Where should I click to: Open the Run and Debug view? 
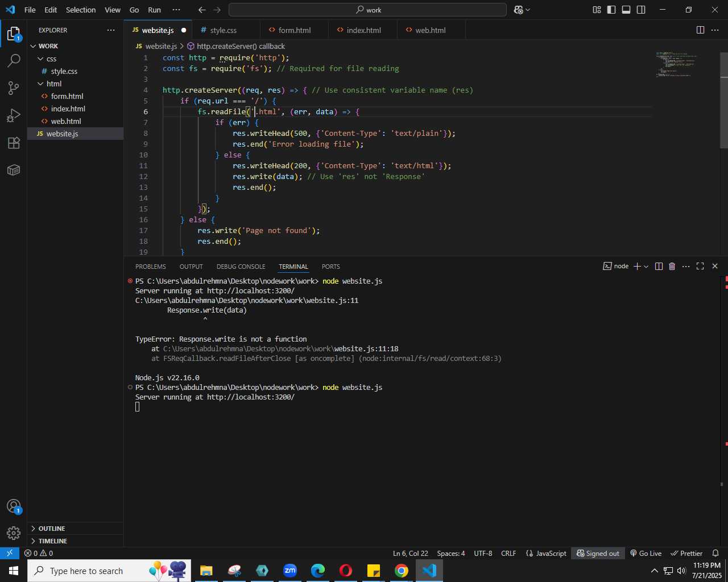(x=14, y=115)
